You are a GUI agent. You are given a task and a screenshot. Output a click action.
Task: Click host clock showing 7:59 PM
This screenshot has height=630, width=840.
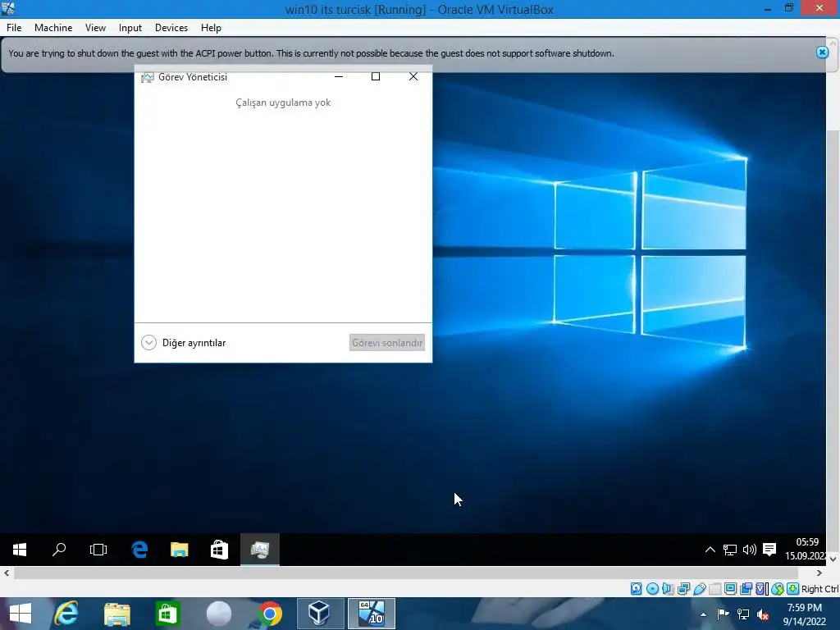(x=804, y=614)
